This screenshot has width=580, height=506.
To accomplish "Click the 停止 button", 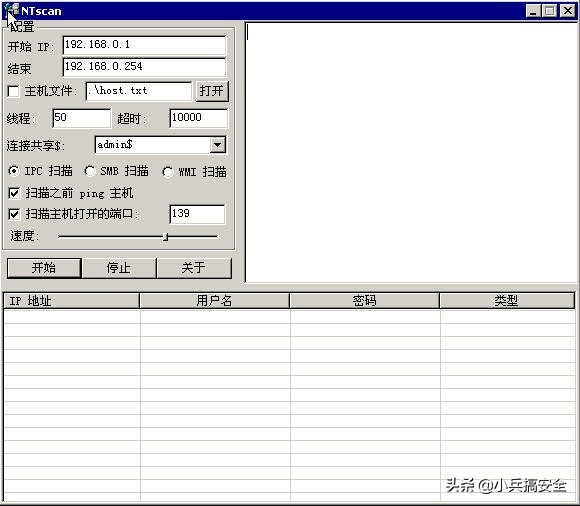I will coord(119,268).
